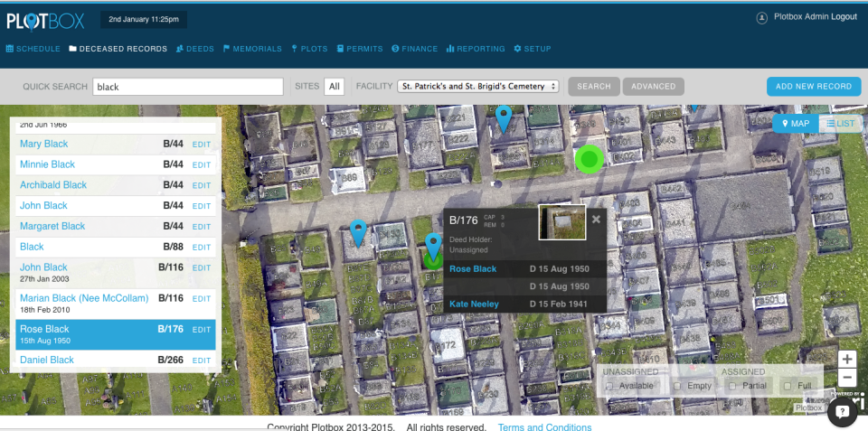Zoom in on the map
The width and height of the screenshot is (868, 431).
point(847,359)
